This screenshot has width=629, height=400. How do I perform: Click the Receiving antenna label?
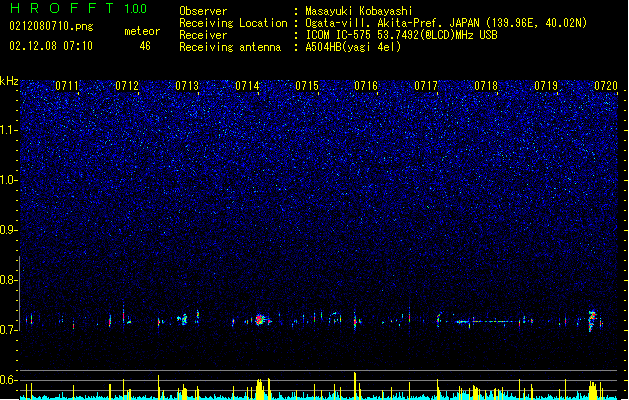click(x=230, y=47)
